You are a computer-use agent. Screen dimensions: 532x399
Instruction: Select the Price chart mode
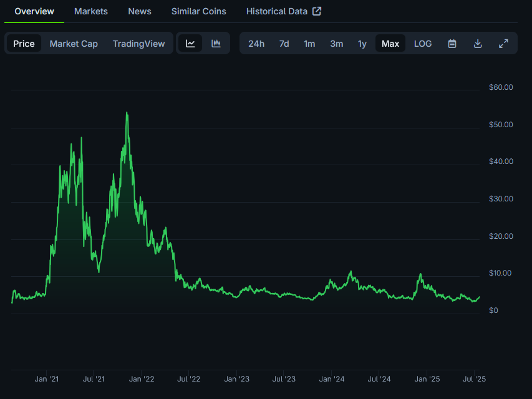(24, 44)
